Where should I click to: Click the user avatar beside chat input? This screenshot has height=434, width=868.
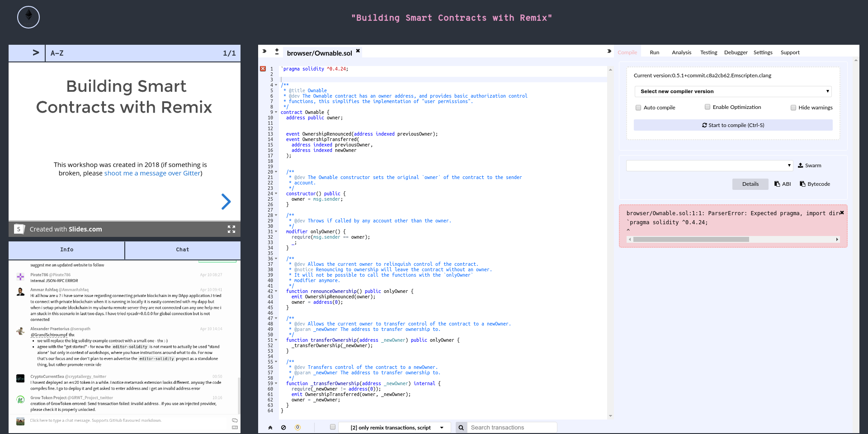(20, 421)
